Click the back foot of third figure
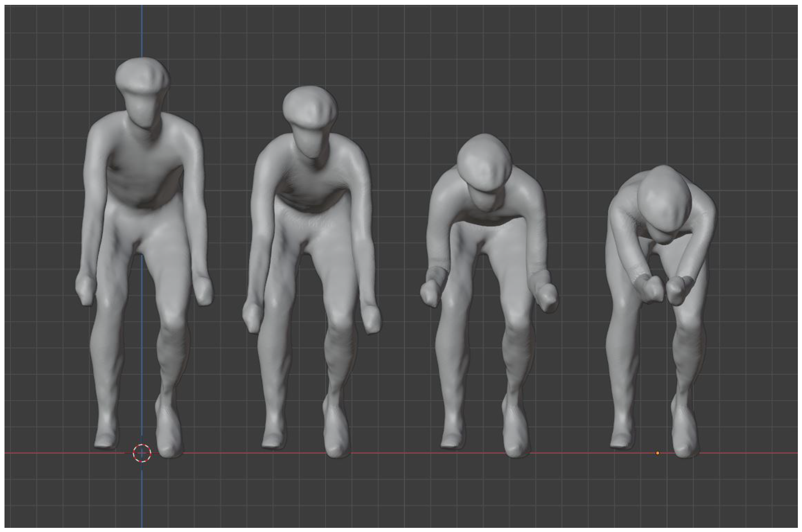The width and height of the screenshot is (802, 532). tap(452, 441)
